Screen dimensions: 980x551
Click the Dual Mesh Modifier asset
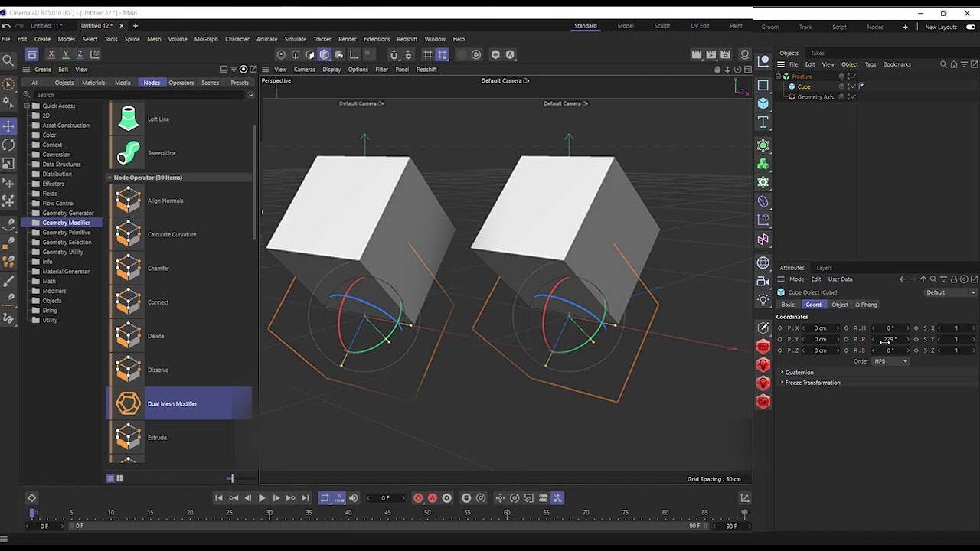point(179,403)
